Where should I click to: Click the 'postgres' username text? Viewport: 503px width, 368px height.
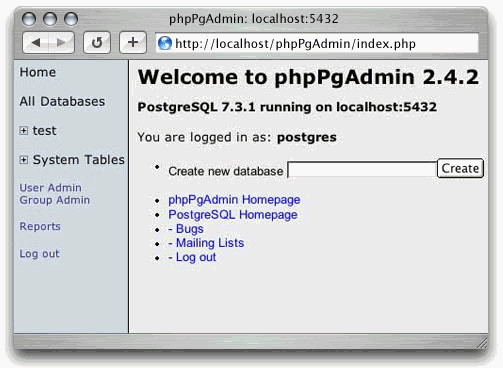tap(307, 137)
